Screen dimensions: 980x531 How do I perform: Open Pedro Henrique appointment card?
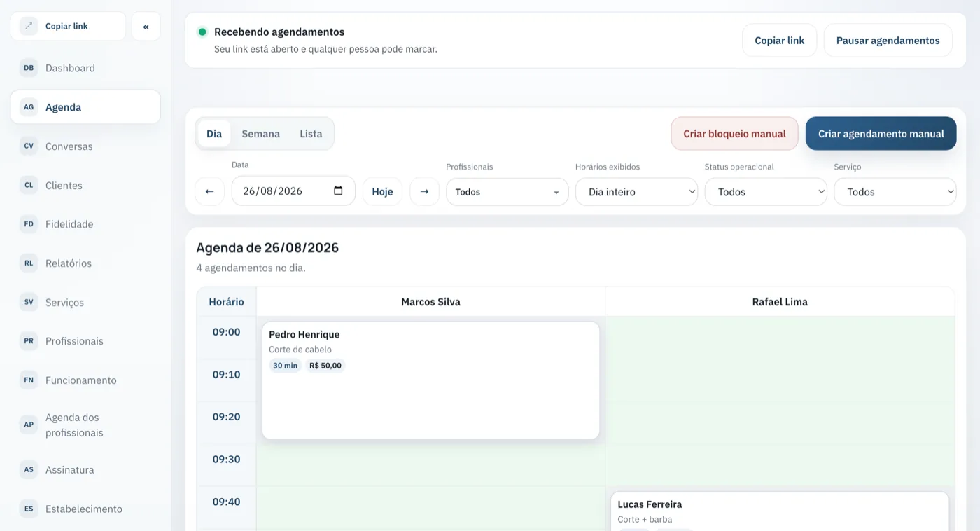tap(431, 381)
